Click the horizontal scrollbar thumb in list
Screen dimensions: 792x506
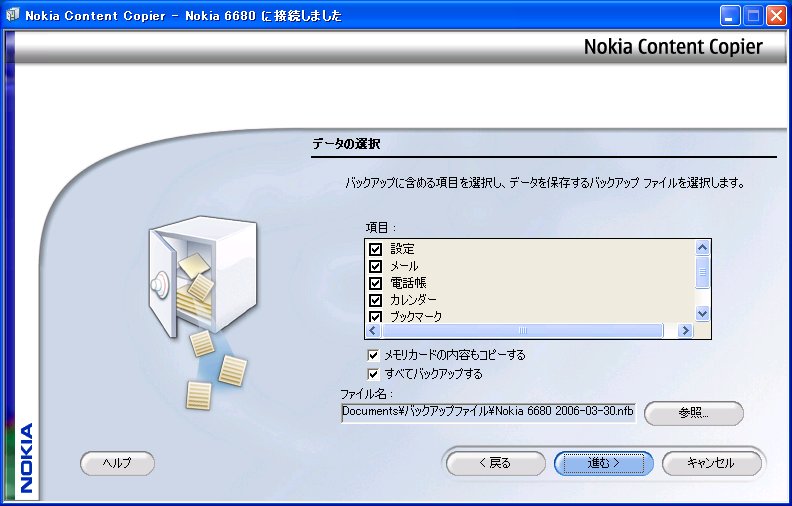(x=522, y=330)
